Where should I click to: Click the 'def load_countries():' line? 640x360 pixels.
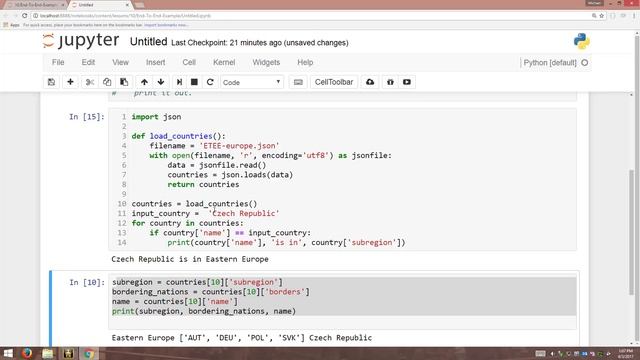(178, 136)
